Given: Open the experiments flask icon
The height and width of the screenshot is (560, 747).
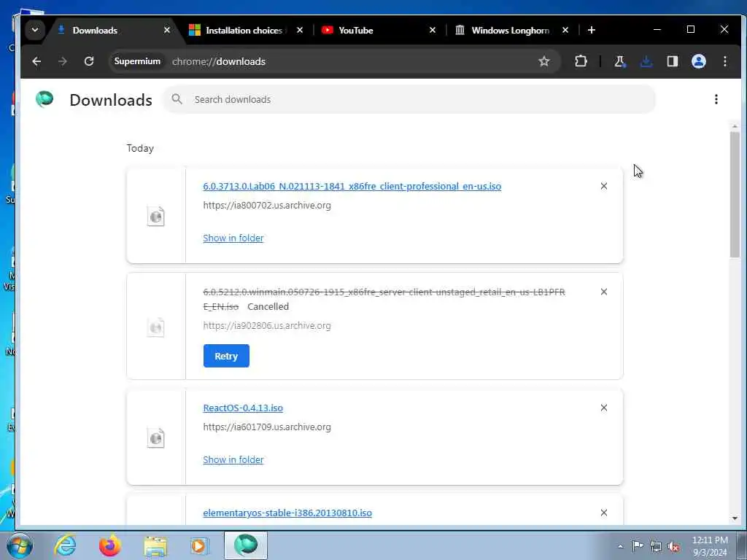Looking at the screenshot, I should tap(620, 61).
